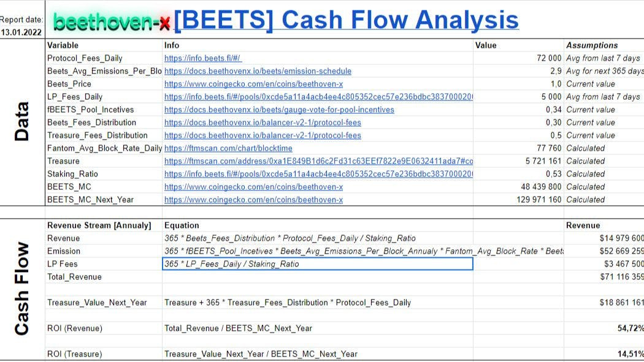
Task: Select the ROI (Revenue) result 54,72%
Action: pyautogui.click(x=604, y=328)
